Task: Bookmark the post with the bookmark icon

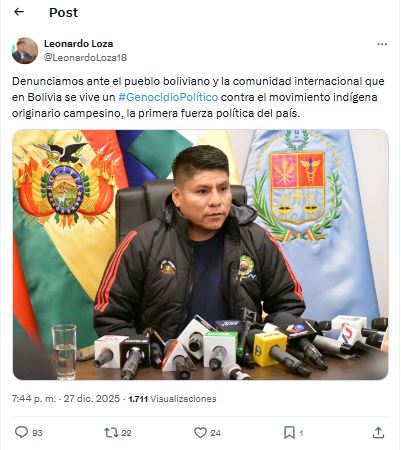Action: 289,433
